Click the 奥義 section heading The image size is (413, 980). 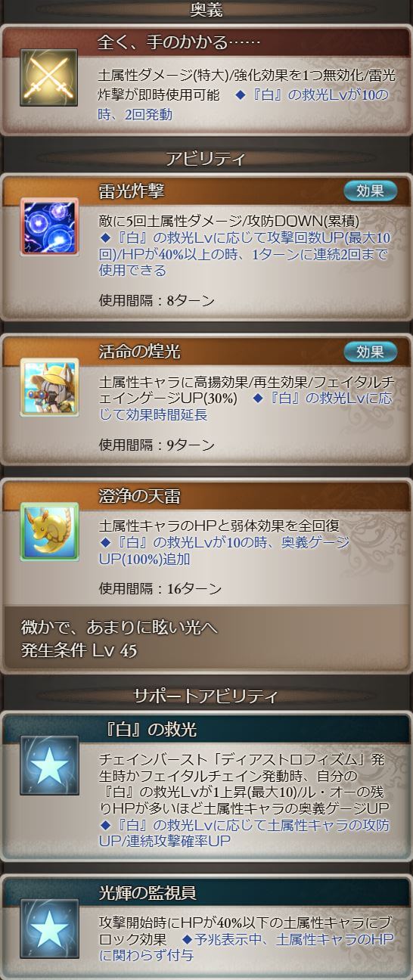206,9
